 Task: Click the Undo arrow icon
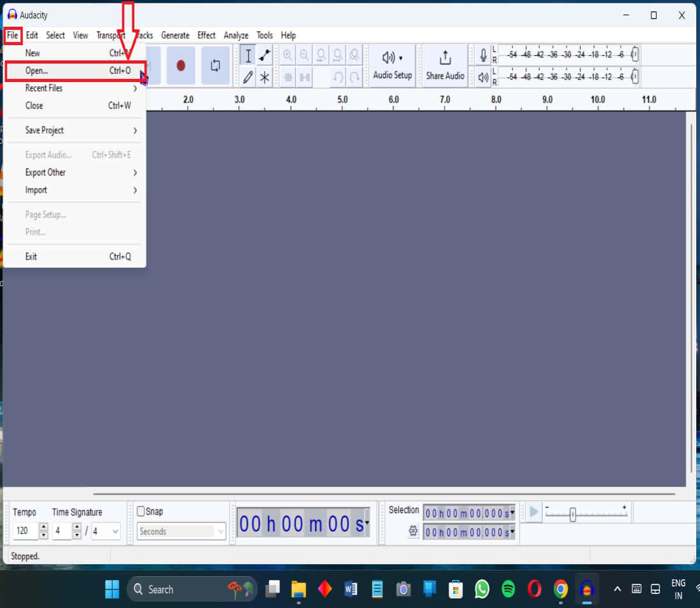pos(338,77)
